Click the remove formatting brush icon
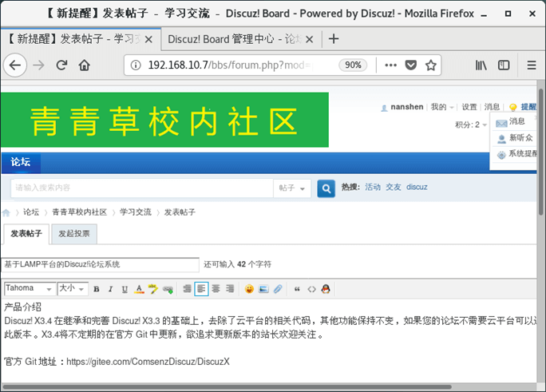 pos(153,289)
